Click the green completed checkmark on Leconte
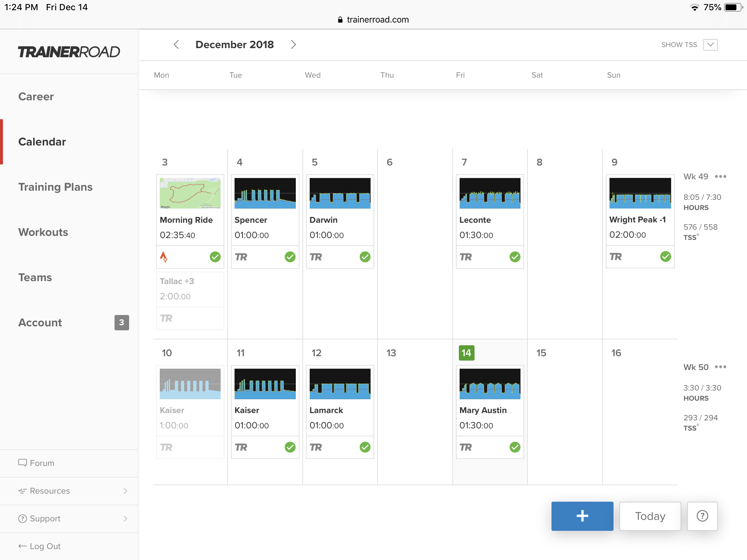The image size is (747, 560). (515, 257)
